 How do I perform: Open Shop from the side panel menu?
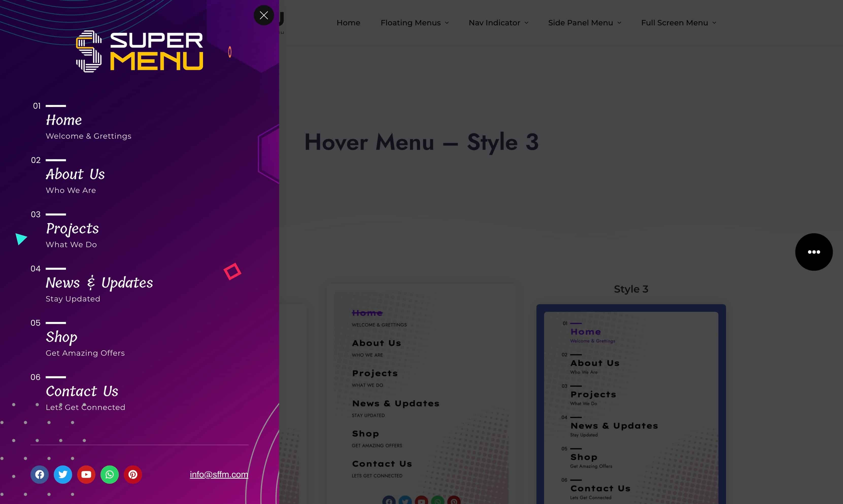pos(61,337)
